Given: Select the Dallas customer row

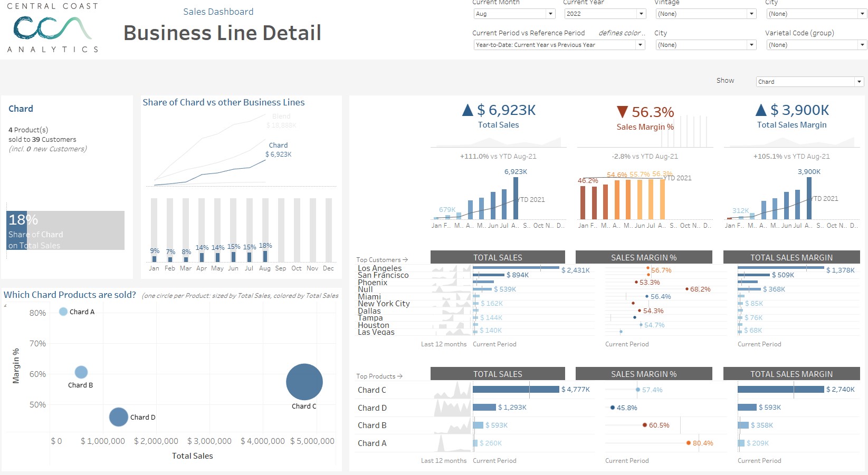Looking at the screenshot, I should pyautogui.click(x=369, y=311).
